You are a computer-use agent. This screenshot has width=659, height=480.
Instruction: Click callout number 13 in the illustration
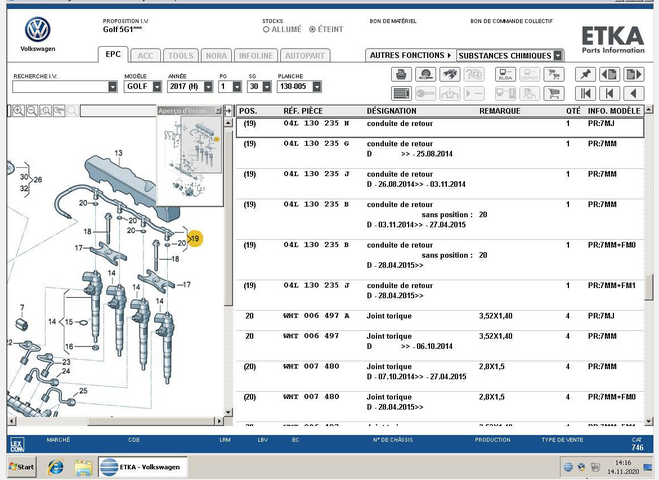119,153
